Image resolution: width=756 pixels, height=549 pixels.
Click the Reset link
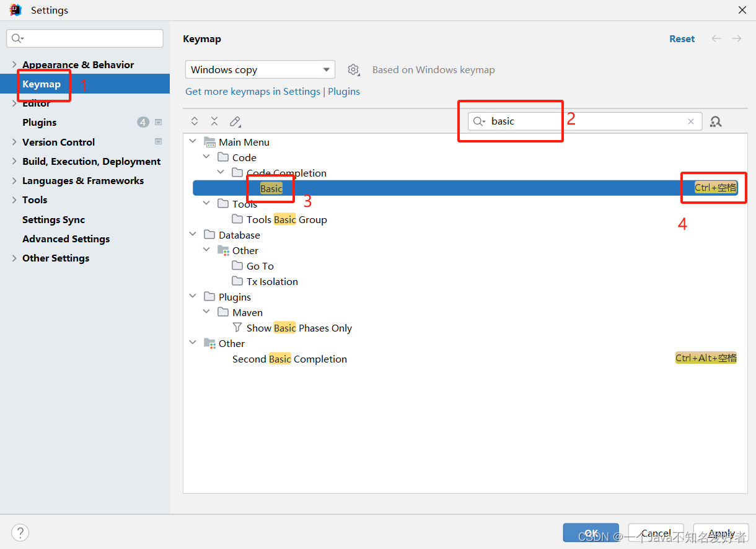click(682, 38)
